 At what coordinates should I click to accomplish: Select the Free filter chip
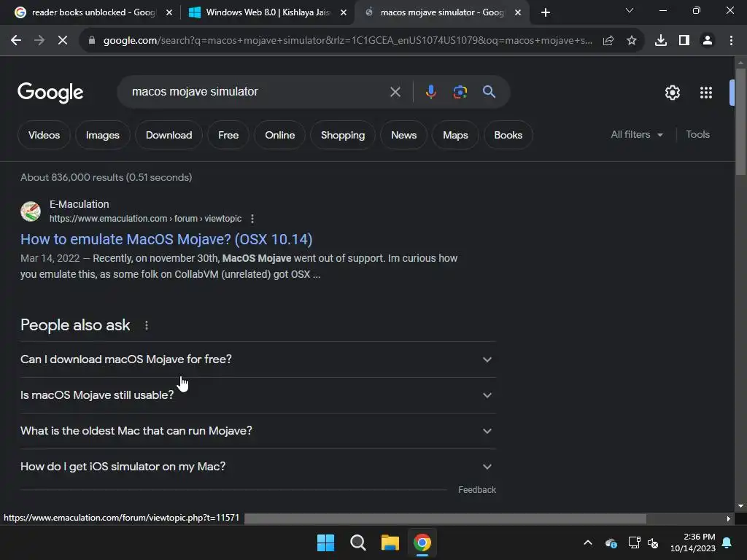[228, 135]
